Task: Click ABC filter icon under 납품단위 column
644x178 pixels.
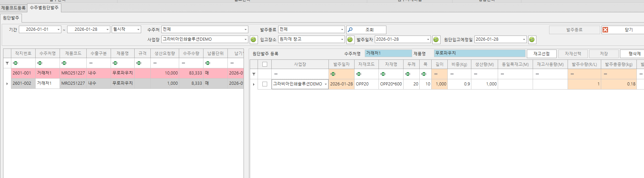Action: point(208,63)
